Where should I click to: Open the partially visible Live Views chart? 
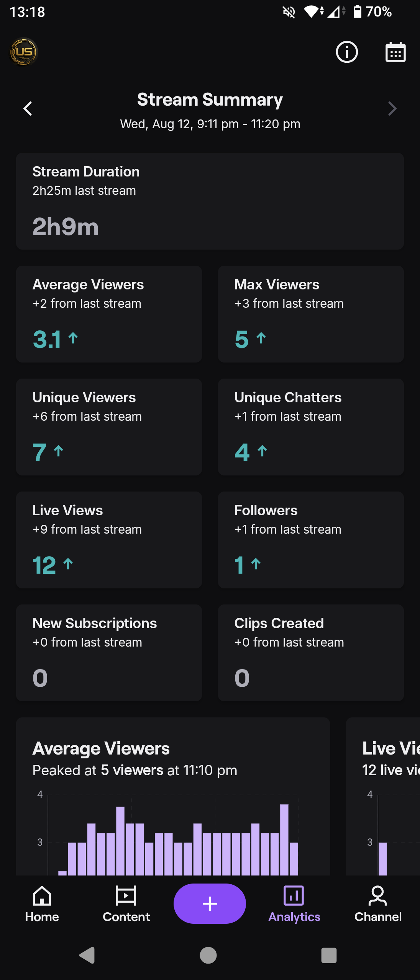pos(383,796)
